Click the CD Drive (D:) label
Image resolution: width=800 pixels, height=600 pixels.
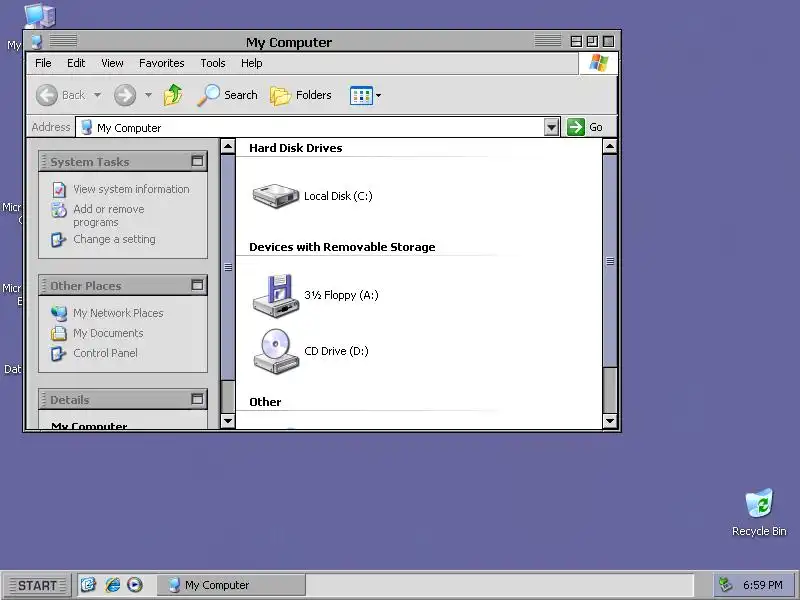tap(336, 351)
